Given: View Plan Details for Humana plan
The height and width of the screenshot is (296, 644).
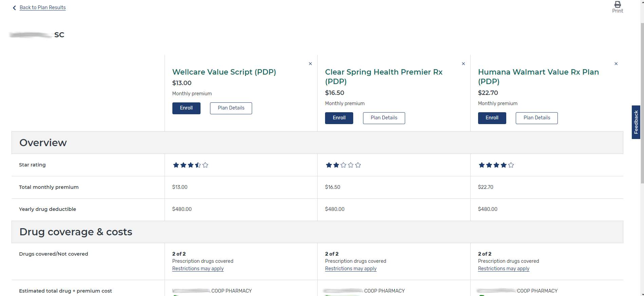Looking at the screenshot, I should 536,118.
